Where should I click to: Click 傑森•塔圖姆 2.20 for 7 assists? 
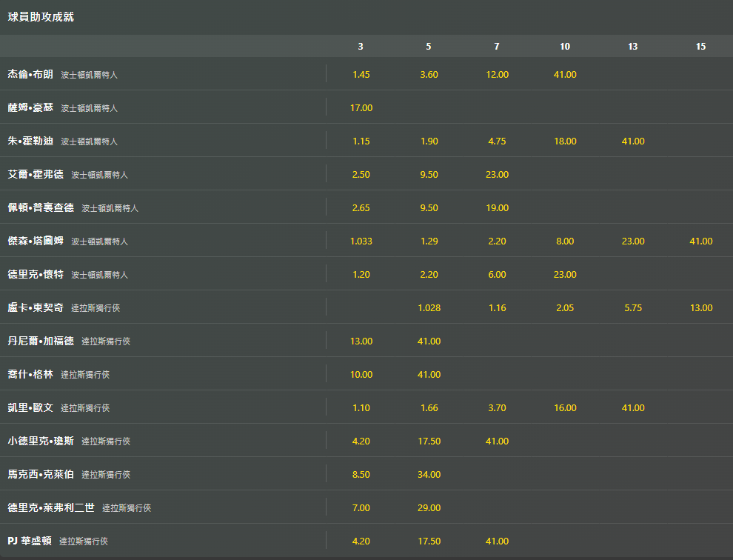coord(497,241)
